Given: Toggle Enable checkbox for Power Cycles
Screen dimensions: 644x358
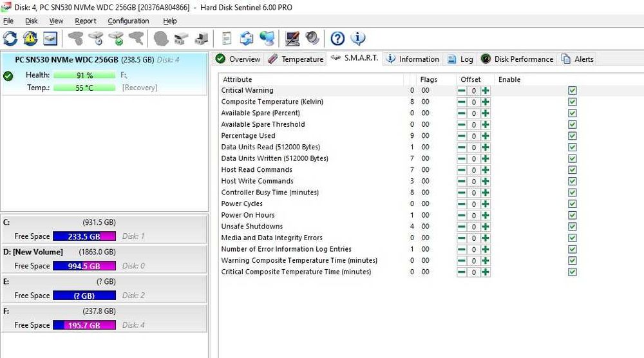Looking at the screenshot, I should pyautogui.click(x=572, y=204).
